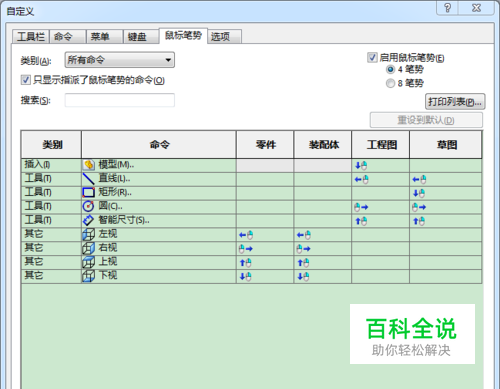
Task: Click the 零件 column header
Action: (265, 145)
